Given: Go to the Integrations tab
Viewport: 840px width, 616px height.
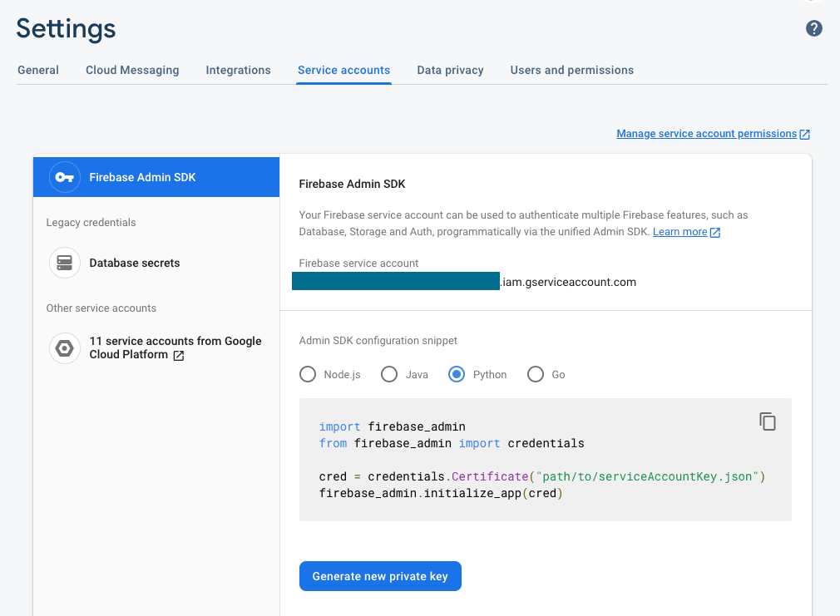Looking at the screenshot, I should tap(239, 70).
